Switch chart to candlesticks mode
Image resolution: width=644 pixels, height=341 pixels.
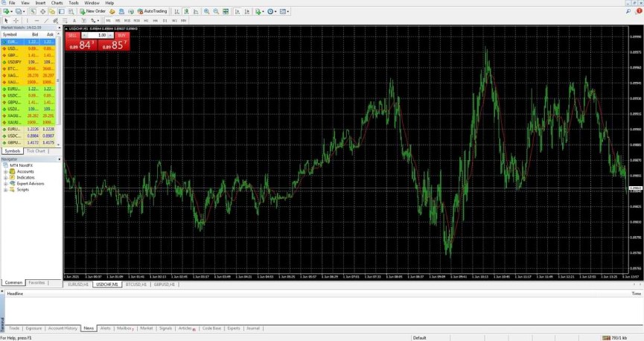pos(186,11)
